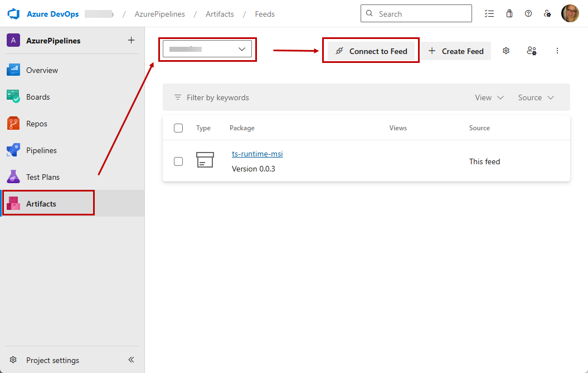Click 'This feed' source cell
The width and height of the screenshot is (588, 373).
click(x=484, y=161)
